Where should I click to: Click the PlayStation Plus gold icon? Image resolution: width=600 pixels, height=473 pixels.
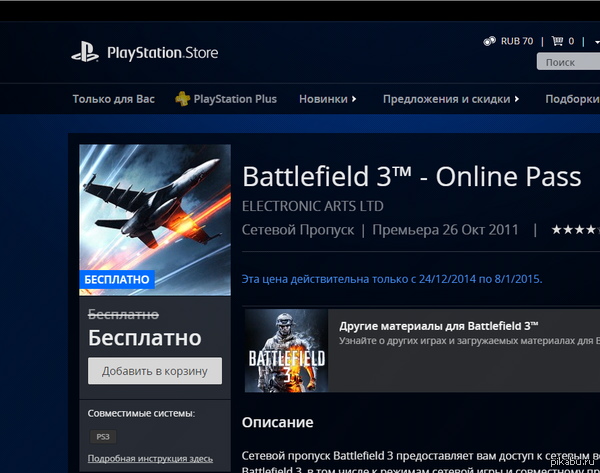click(182, 99)
